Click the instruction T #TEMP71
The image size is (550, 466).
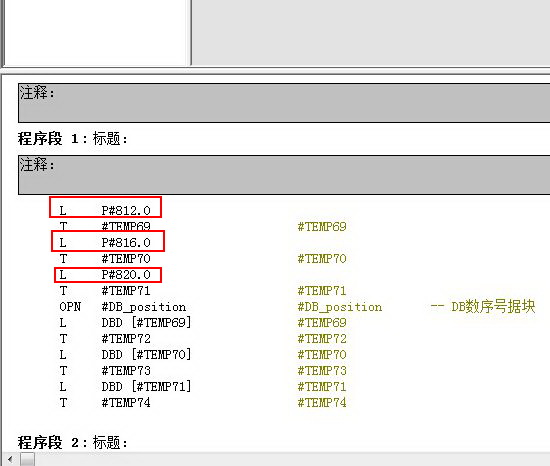105,291
